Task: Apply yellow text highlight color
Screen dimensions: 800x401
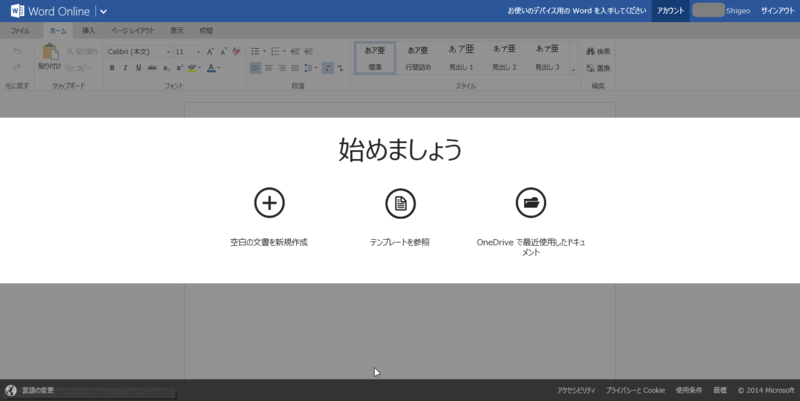Action: coord(192,68)
